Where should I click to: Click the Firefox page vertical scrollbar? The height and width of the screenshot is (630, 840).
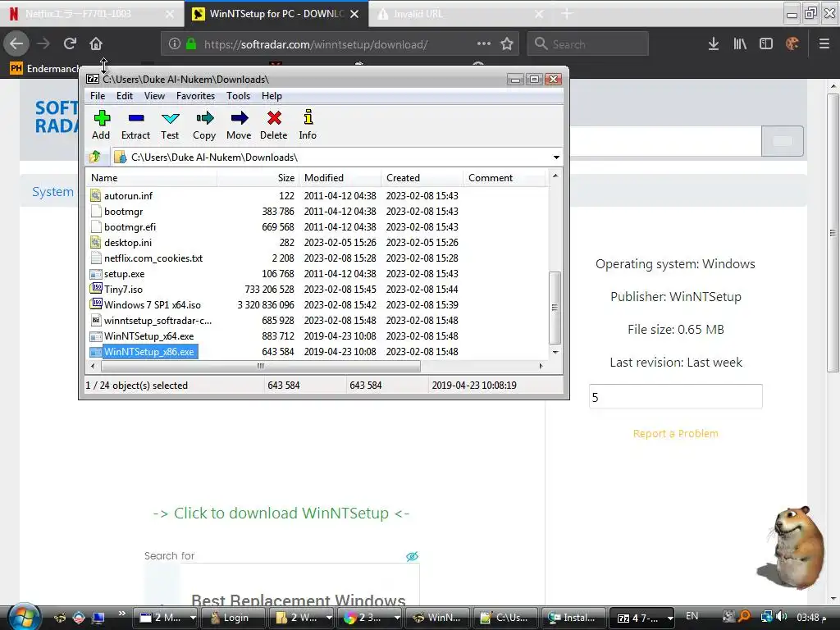tap(833, 232)
